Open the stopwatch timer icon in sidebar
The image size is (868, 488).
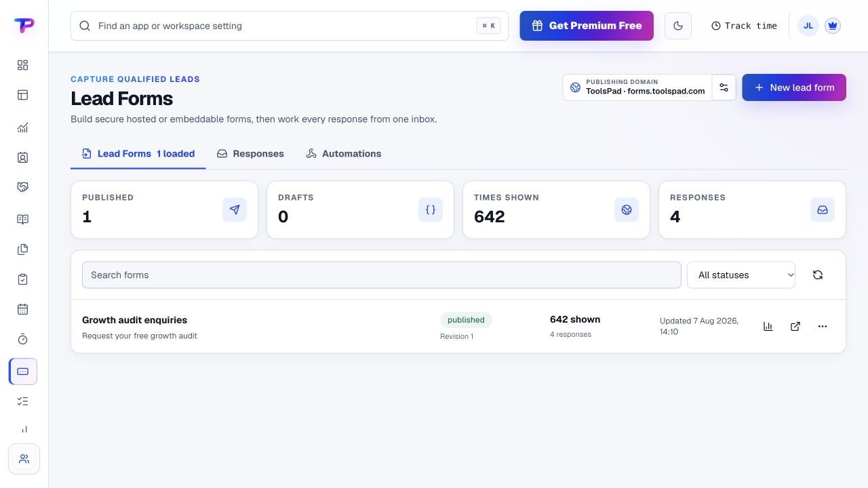(22, 339)
